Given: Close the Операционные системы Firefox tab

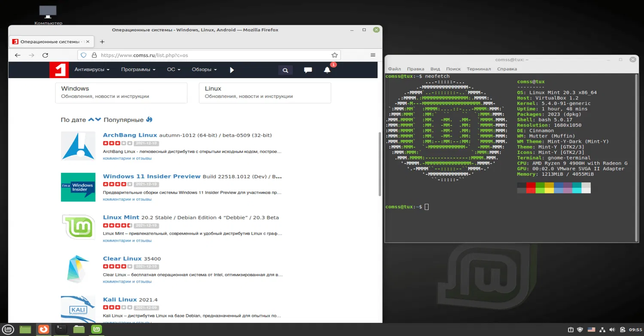Looking at the screenshot, I should [88, 42].
